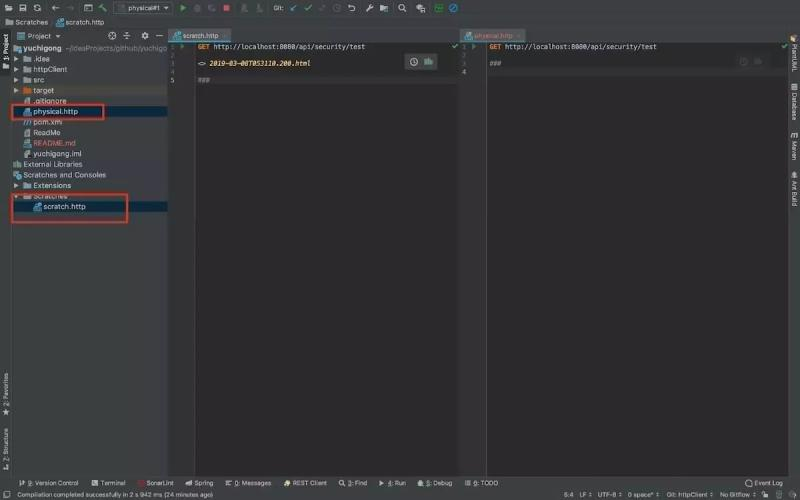Image resolution: width=800 pixels, height=500 pixels.
Task: Open Project panel gear settings
Action: 145,36
